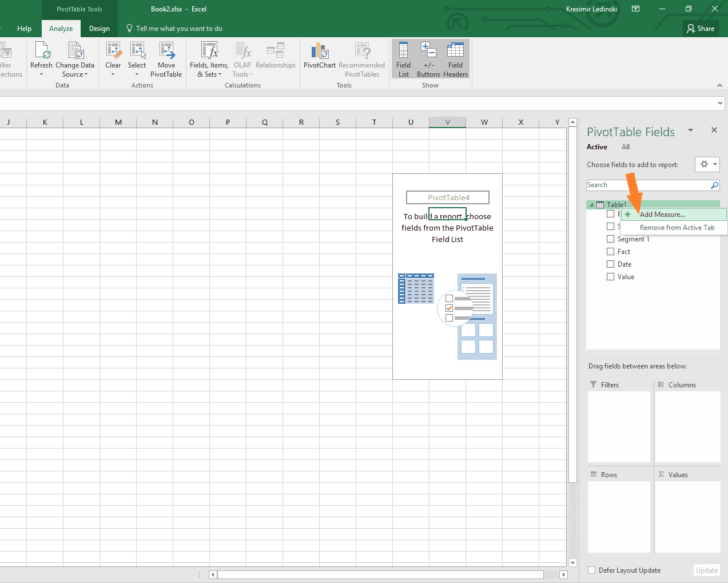Click the Field List icon in Show group
728x583 pixels.
click(403, 57)
